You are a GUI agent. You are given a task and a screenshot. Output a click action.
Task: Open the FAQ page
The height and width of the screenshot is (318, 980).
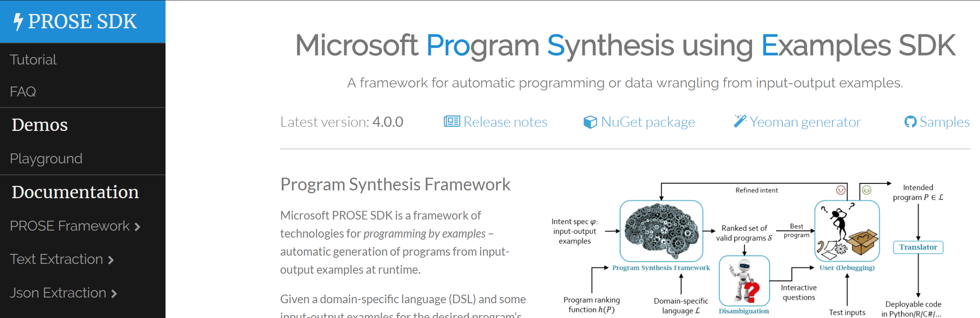(x=23, y=92)
